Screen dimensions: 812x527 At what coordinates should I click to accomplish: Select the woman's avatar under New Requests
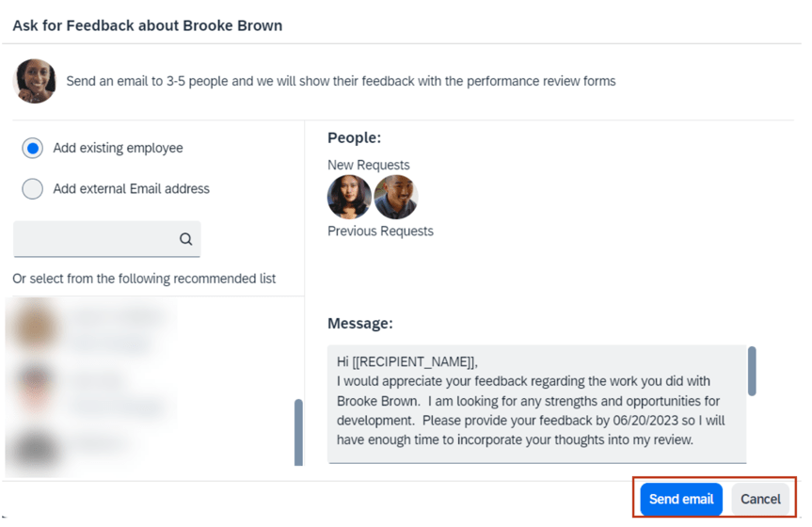point(349,198)
